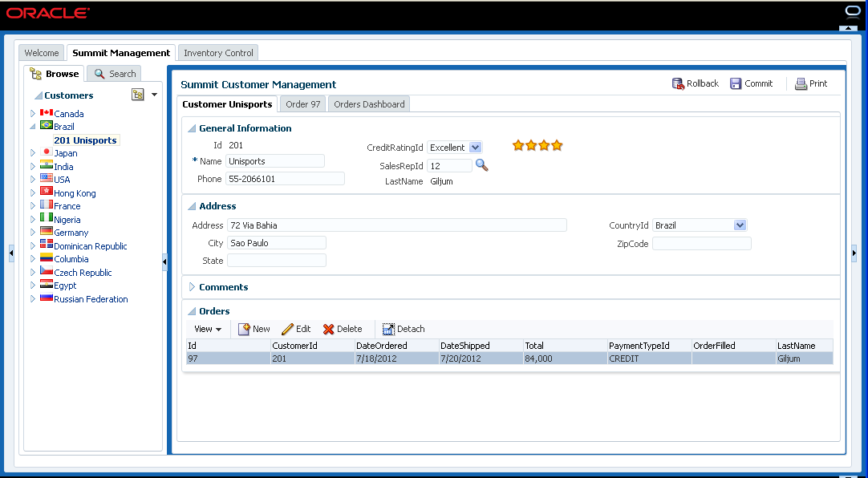Open the Customers tree options dropdown arrow
Screen dimensions: 868x478
(x=155, y=95)
